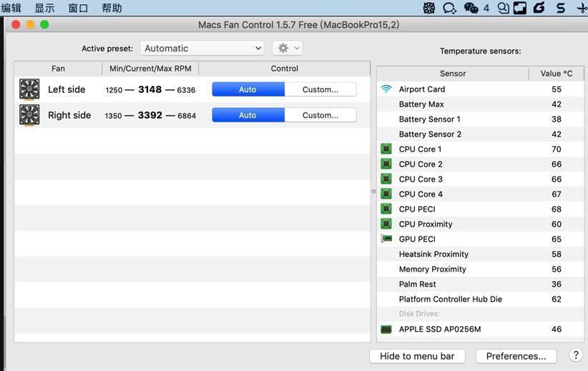The image size is (588, 371).
Task: Set Right side fan to Auto
Action: pyautogui.click(x=248, y=115)
